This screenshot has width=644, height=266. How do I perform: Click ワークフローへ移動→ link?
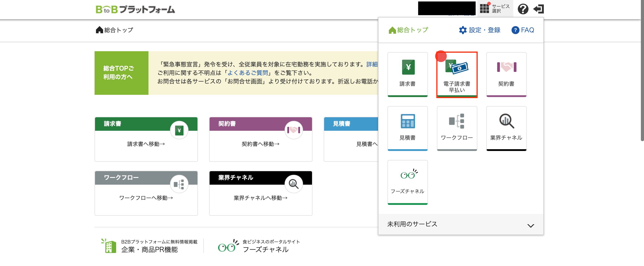click(x=146, y=198)
